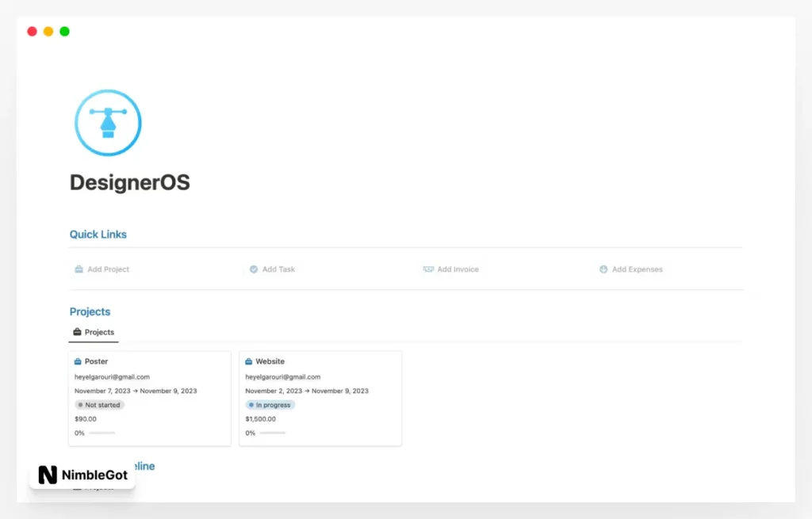Select the Not started status tag
Screen dimensions: 812x519
pos(100,405)
